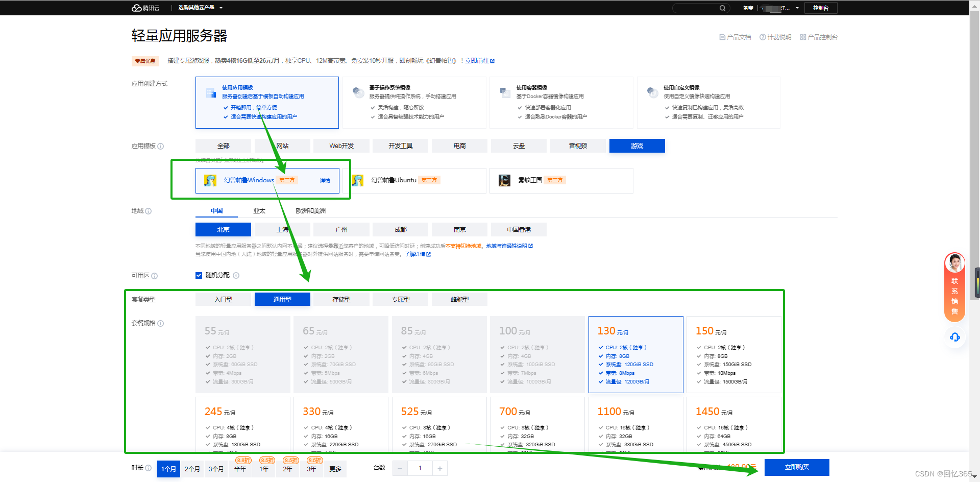980x482 pixels.
Task: Decrease the 台数 quantity with minus
Action: [400, 469]
